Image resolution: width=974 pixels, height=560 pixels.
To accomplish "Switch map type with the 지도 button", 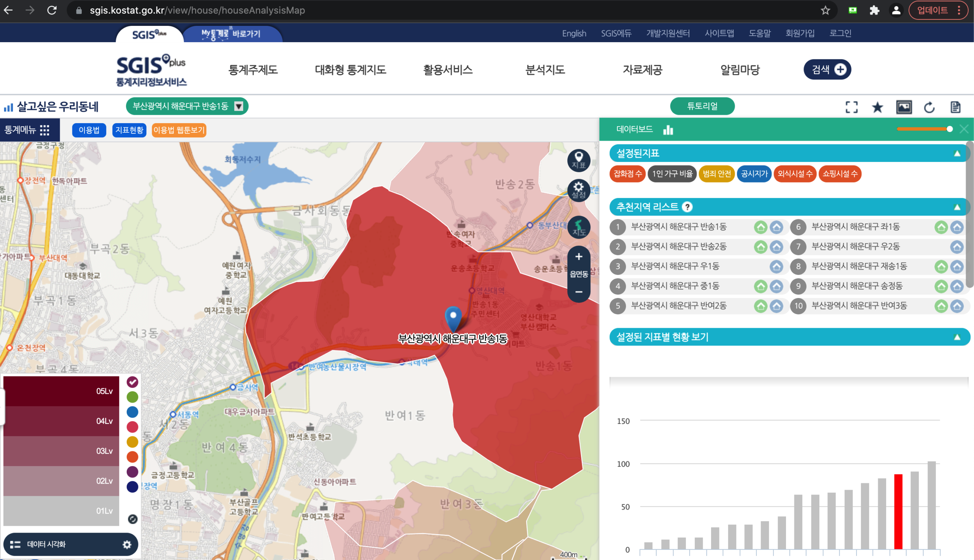I will 578,227.
